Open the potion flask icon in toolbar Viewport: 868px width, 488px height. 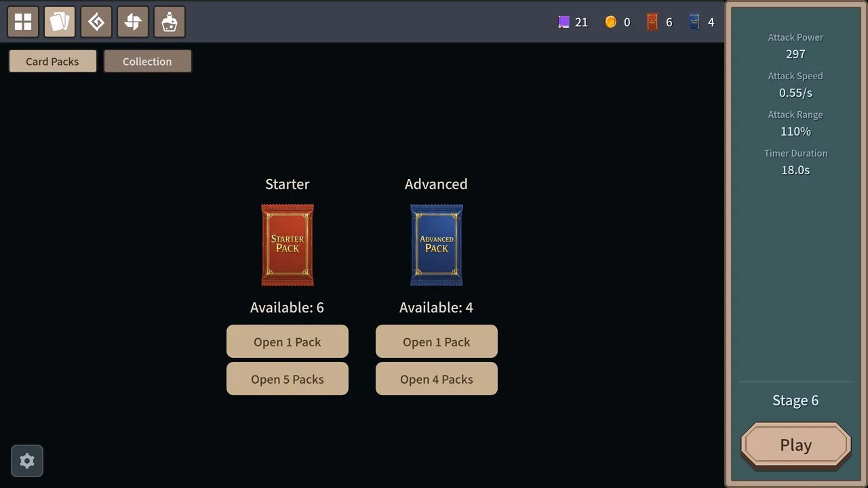coord(170,22)
